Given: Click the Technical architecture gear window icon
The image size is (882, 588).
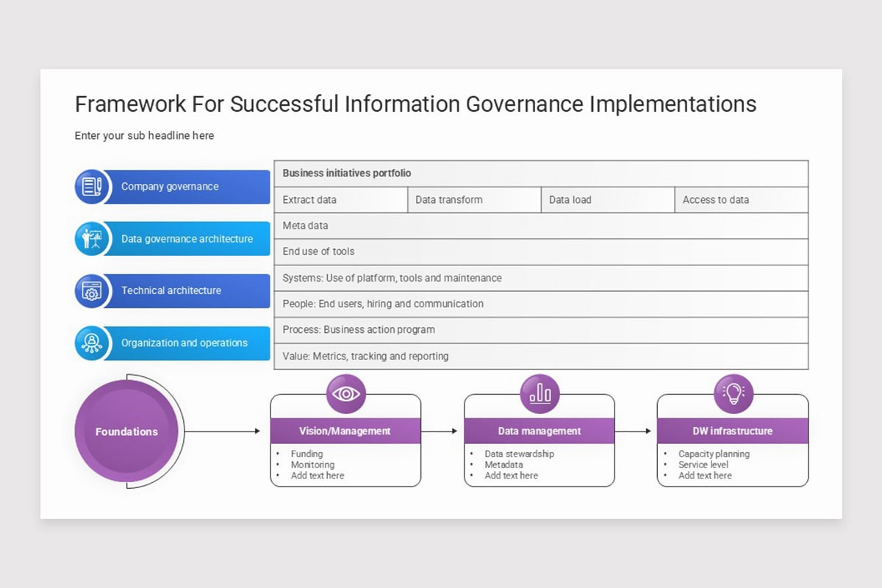Looking at the screenshot, I should [92, 291].
